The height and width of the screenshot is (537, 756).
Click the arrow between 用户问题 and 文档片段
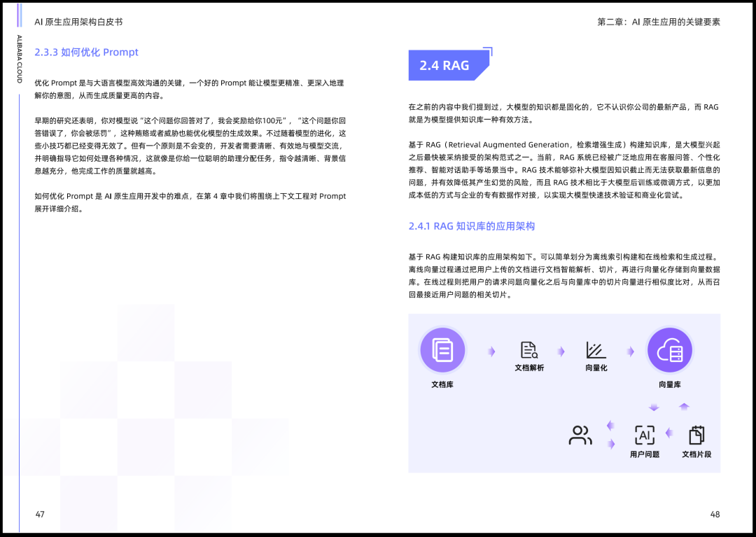(x=668, y=433)
